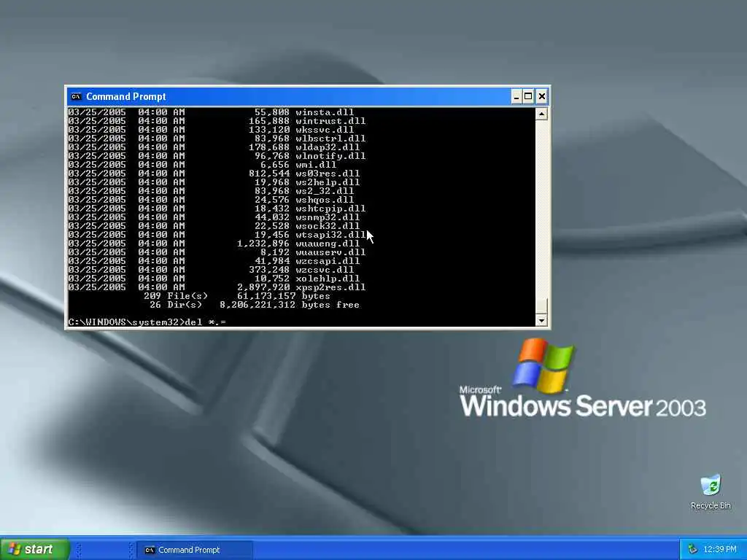
Task: Click the wkssvc.dll file name
Action: [x=325, y=130]
